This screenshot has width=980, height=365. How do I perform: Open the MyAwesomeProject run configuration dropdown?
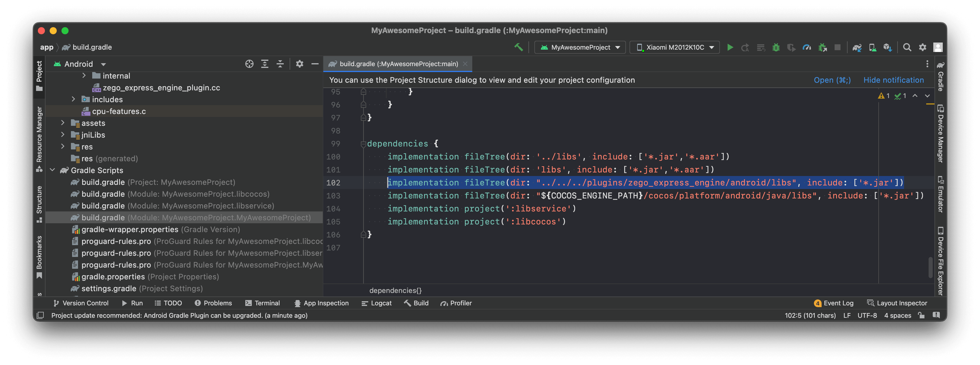[580, 48]
